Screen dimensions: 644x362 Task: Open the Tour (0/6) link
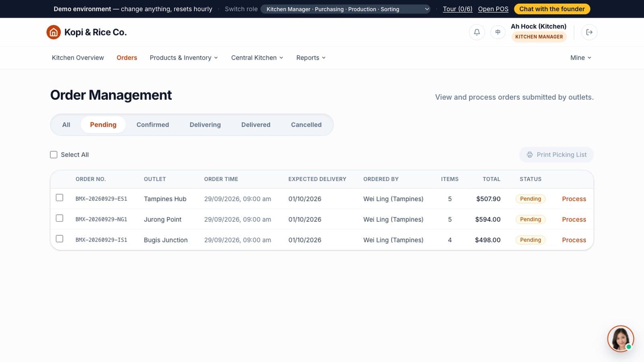pos(458,9)
